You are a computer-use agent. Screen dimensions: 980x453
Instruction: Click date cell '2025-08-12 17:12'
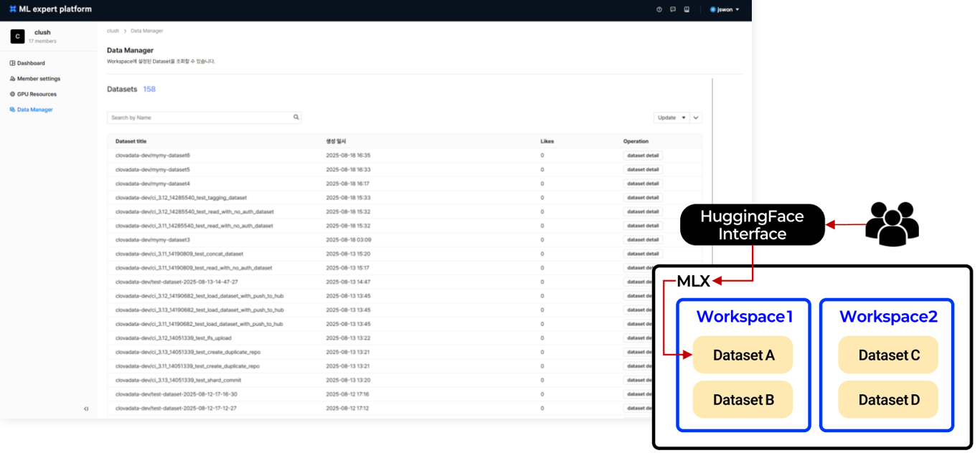point(348,408)
